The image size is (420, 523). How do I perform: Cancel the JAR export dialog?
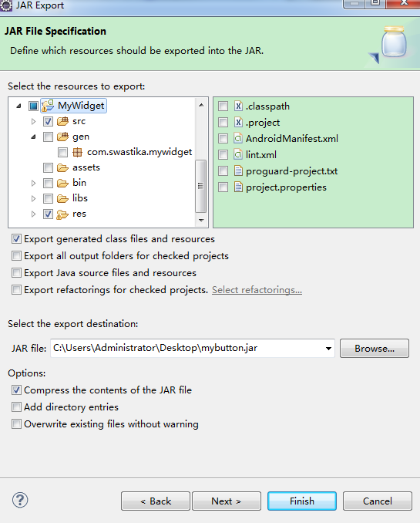[378, 501]
